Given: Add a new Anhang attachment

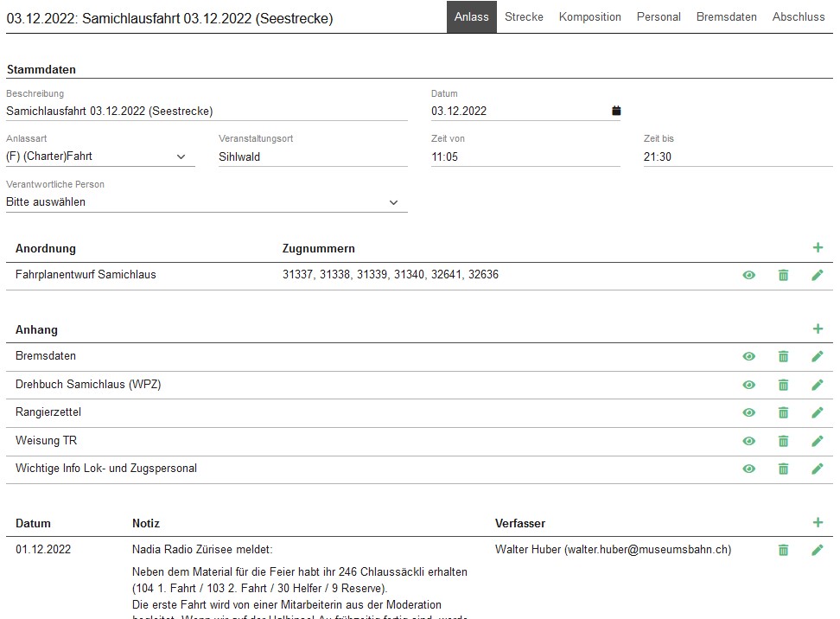Looking at the screenshot, I should [818, 329].
